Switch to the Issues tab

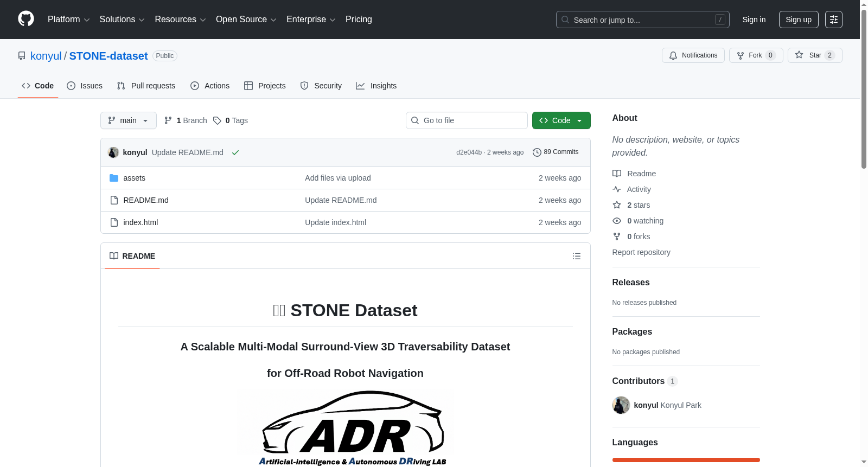[x=85, y=86]
